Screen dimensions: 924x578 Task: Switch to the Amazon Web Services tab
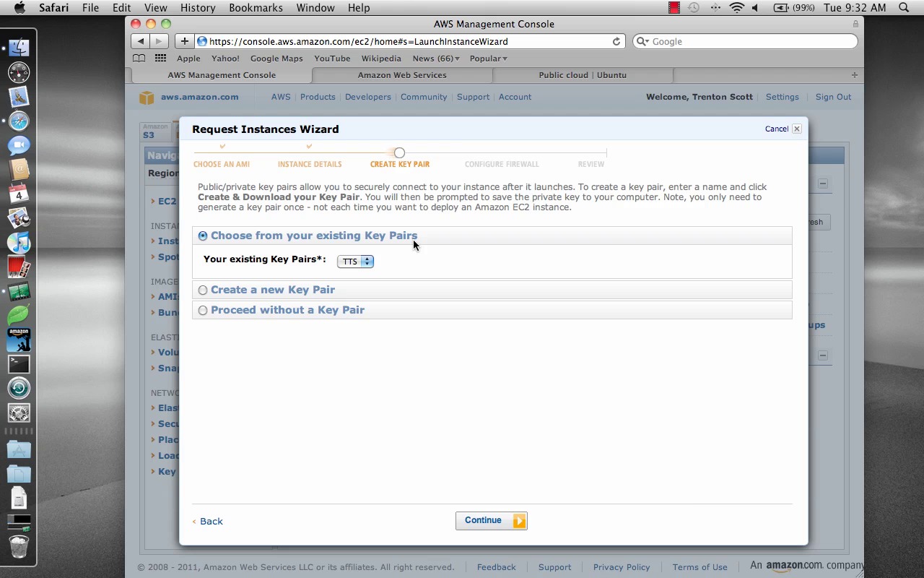click(x=402, y=75)
